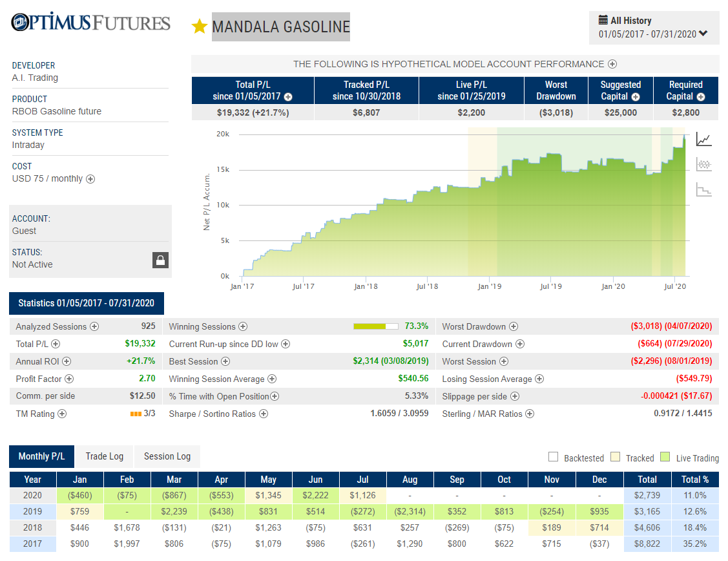This screenshot has height=561, width=728.
Task: Click the calendar icon near All History
Action: coord(603,20)
